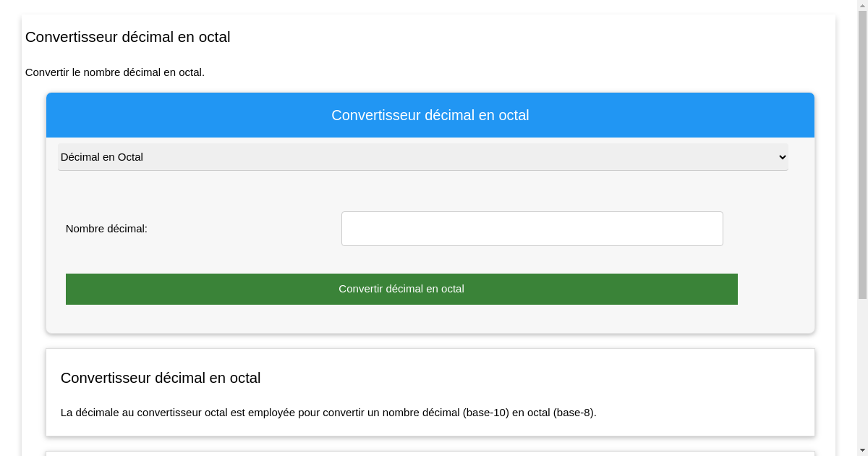Click inside the "Nombre décimal" input field
This screenshot has width=868, height=456.
pos(532,228)
